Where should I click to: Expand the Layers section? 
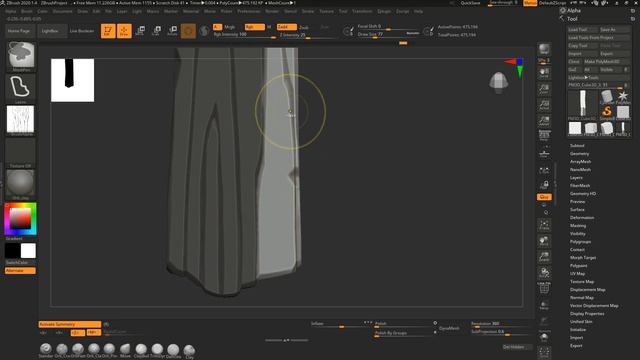576,178
